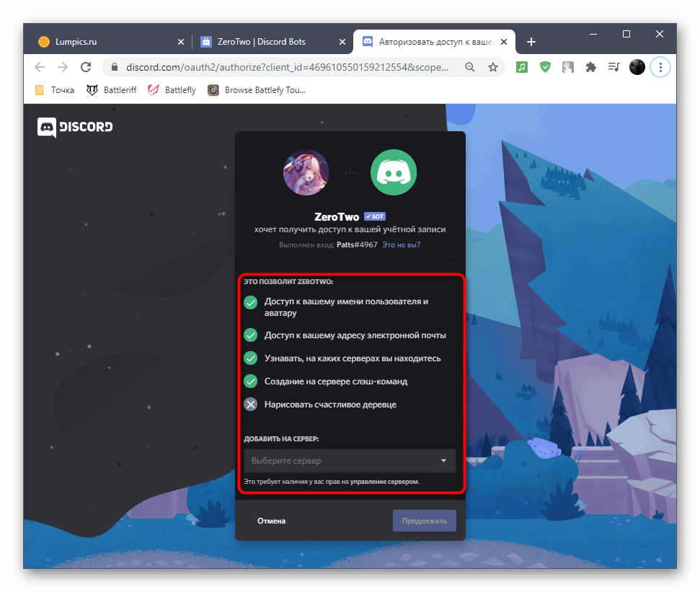This screenshot has height=592, width=700.
Task: Open the zoom magnifier in address bar
Action: click(469, 67)
